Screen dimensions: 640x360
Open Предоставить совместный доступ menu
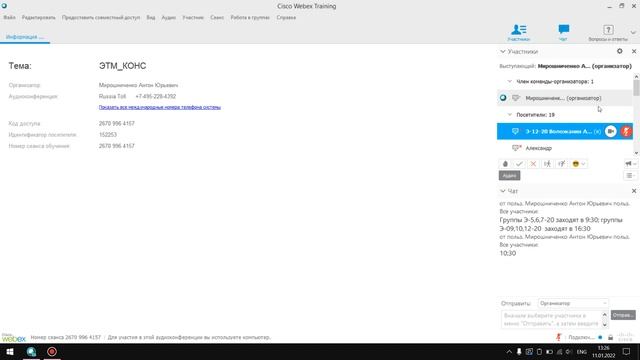(x=101, y=18)
